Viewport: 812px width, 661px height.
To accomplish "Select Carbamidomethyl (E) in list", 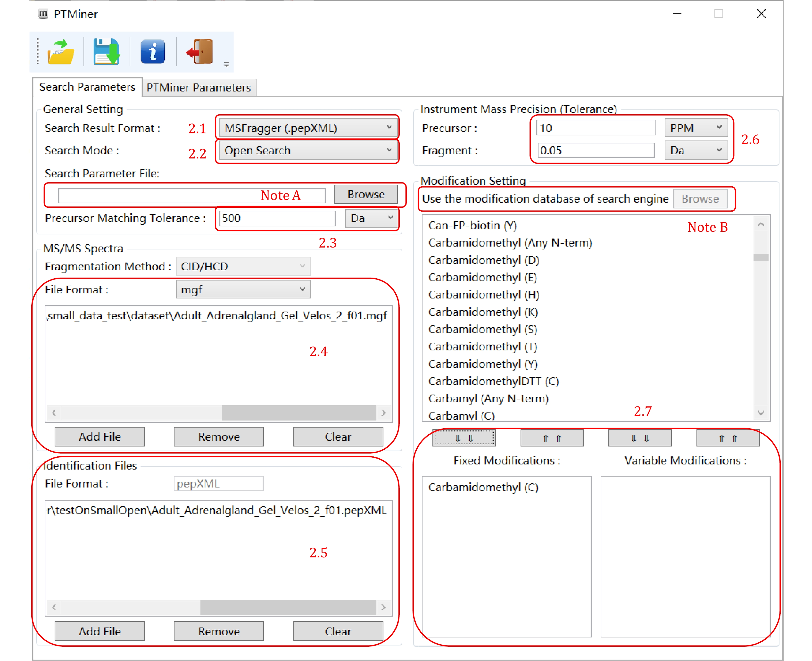I will coord(483,277).
